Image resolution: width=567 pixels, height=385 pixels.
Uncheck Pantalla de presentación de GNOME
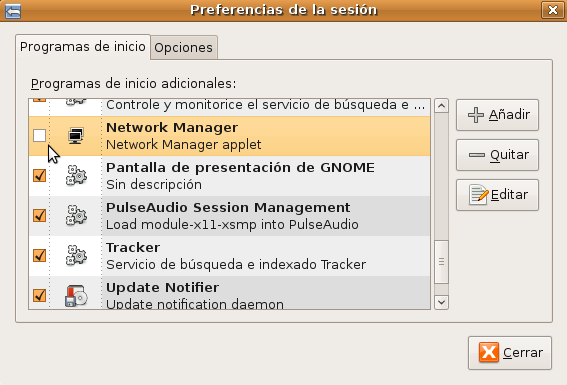[39, 175]
